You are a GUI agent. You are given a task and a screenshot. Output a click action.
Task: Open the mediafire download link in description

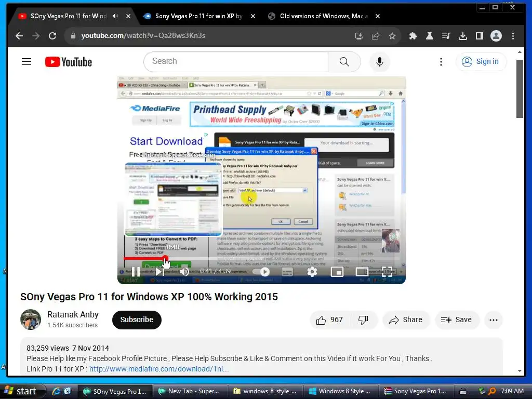pyautogui.click(x=159, y=369)
